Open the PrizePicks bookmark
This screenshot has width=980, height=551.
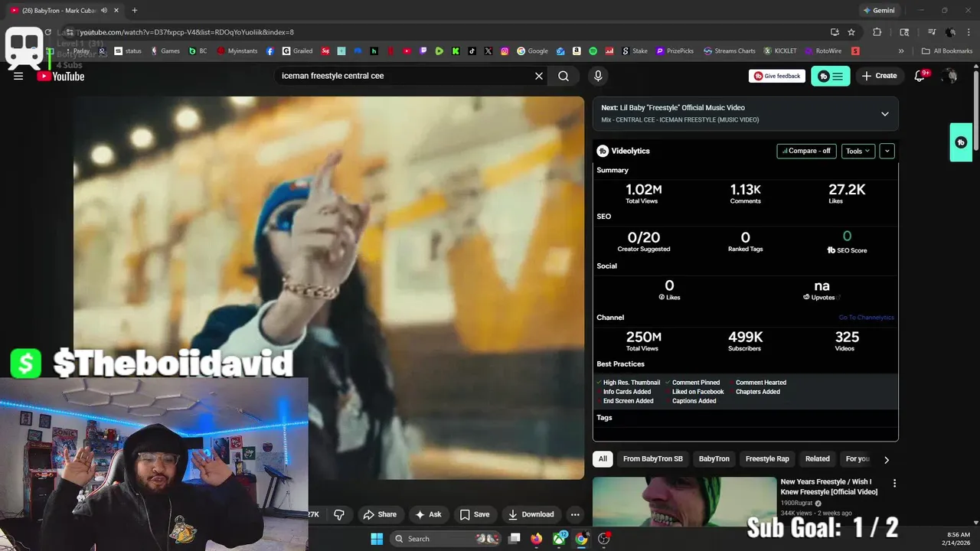point(675,51)
